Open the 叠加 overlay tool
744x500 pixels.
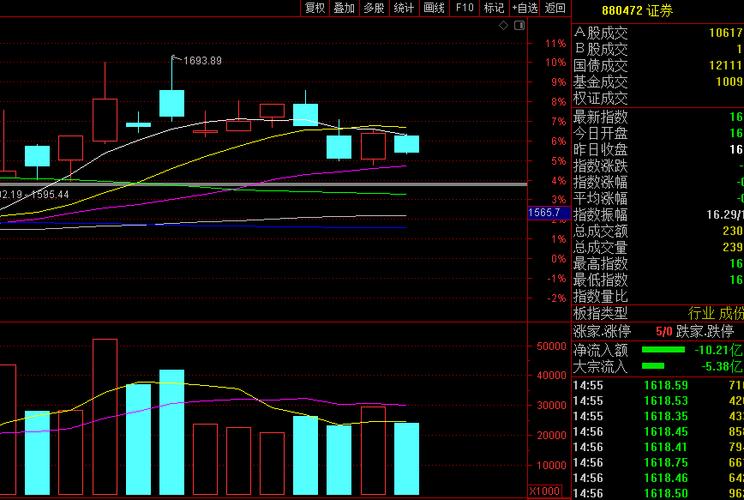pyautogui.click(x=344, y=8)
